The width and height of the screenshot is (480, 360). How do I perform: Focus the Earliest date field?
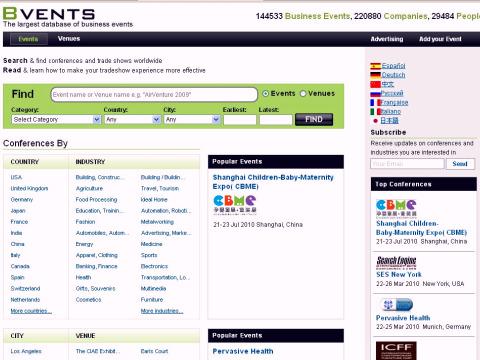[x=240, y=119]
